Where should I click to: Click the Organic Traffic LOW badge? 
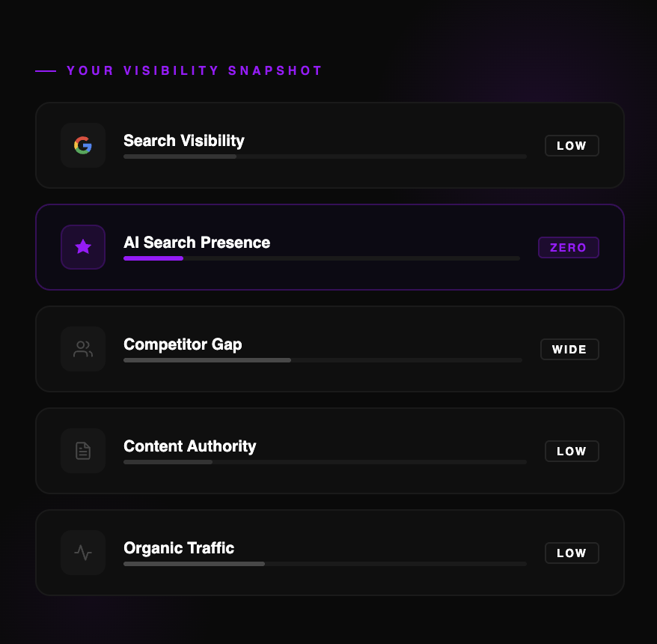572,553
